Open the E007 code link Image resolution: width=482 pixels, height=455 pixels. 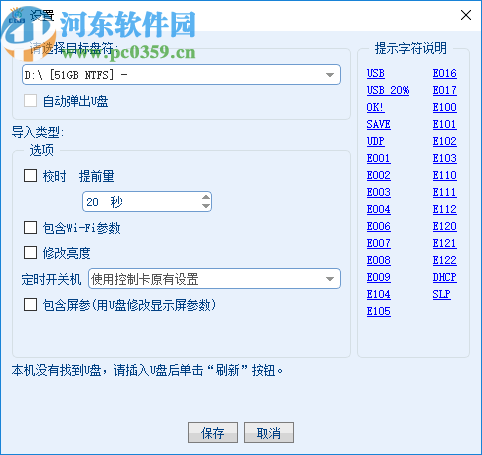[x=378, y=243]
